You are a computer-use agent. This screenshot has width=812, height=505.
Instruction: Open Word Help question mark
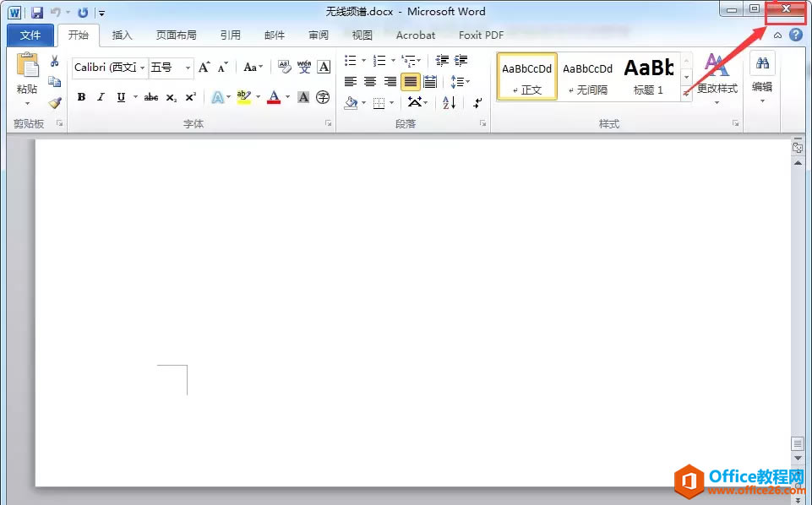coord(796,35)
